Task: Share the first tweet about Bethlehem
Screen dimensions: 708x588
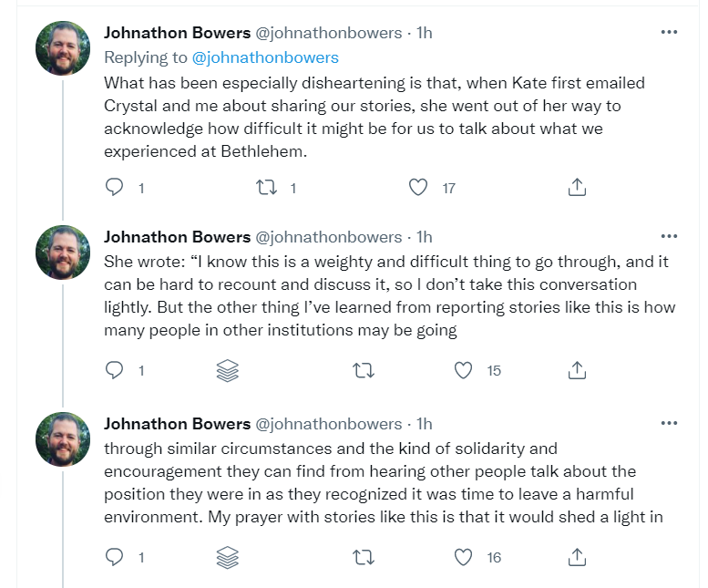Action: click(x=576, y=188)
